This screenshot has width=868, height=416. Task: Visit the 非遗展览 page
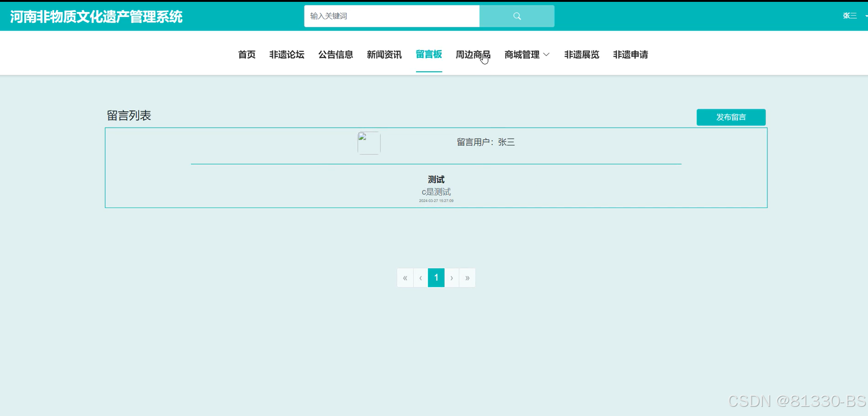click(x=581, y=55)
